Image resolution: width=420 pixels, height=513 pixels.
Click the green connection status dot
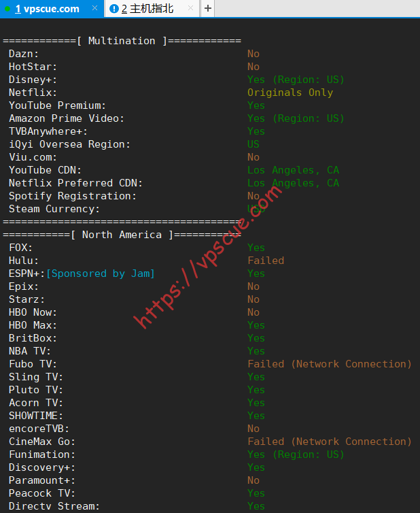pyautogui.click(x=7, y=9)
